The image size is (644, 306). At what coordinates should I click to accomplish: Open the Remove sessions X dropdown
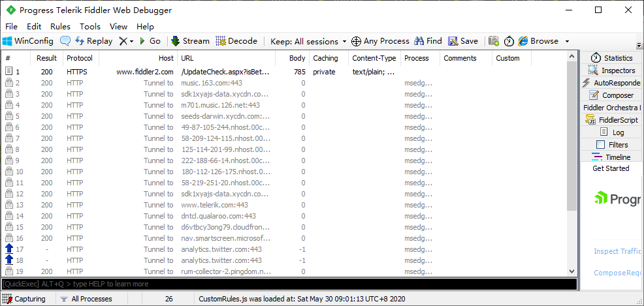(126, 41)
